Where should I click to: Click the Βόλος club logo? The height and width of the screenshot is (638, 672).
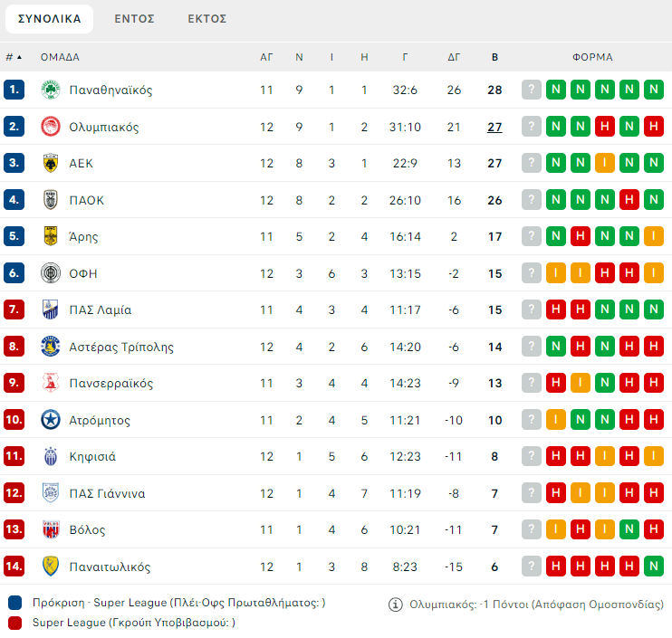point(51,530)
